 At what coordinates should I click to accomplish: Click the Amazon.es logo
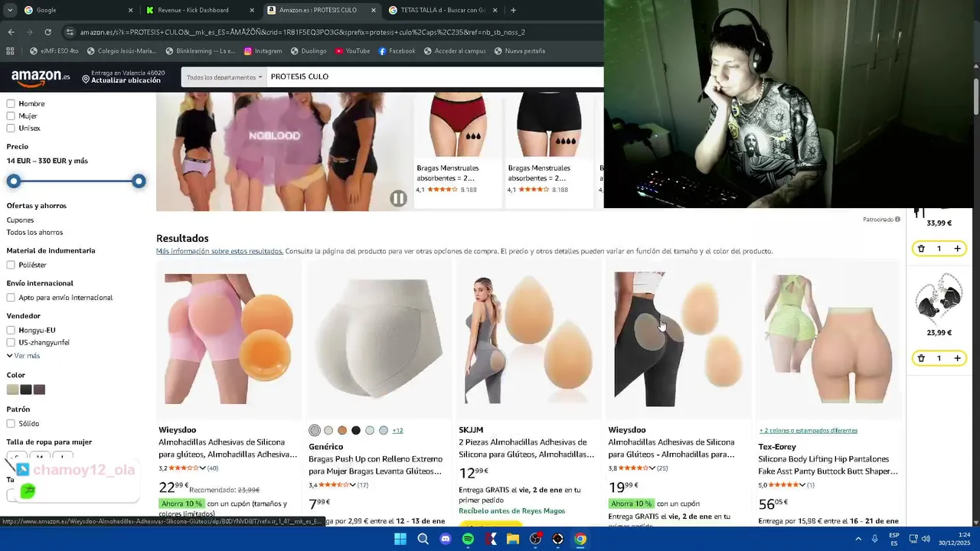click(41, 77)
